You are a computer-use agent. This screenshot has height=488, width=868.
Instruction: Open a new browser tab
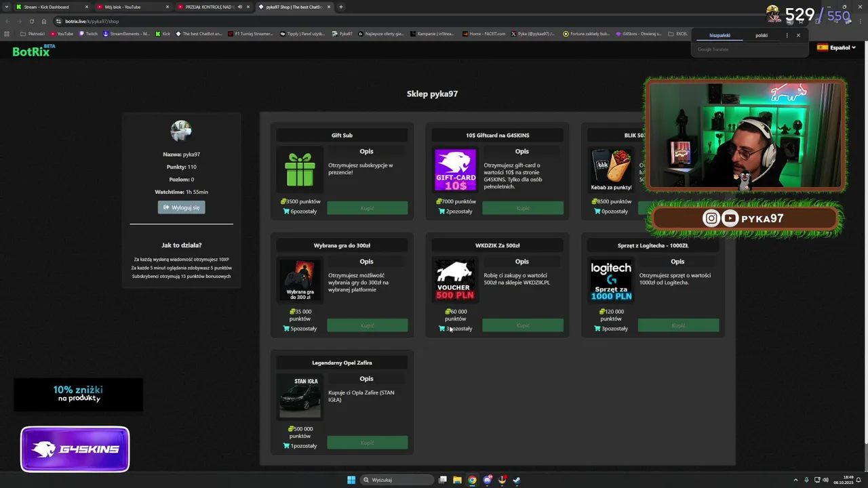[x=341, y=7]
